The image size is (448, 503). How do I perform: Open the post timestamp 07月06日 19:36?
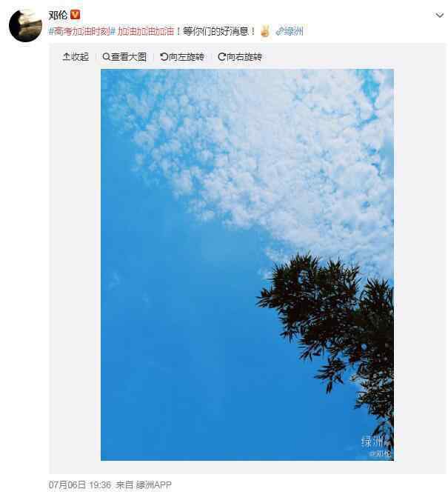point(80,484)
